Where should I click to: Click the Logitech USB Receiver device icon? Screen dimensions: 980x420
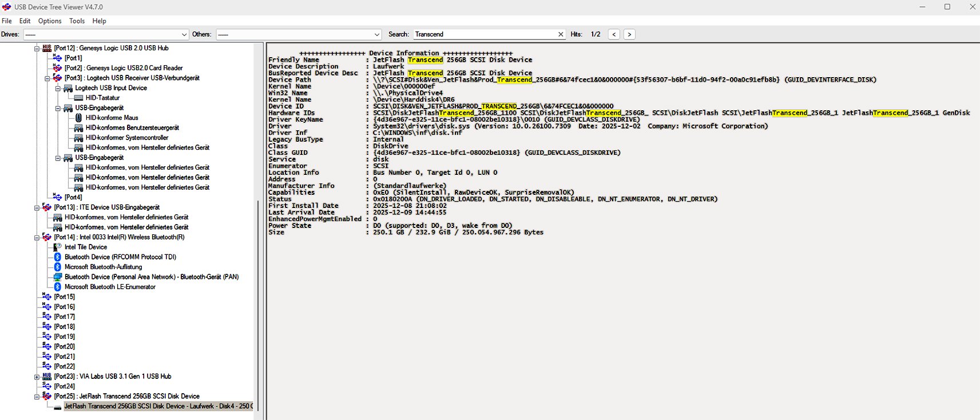pos(57,78)
